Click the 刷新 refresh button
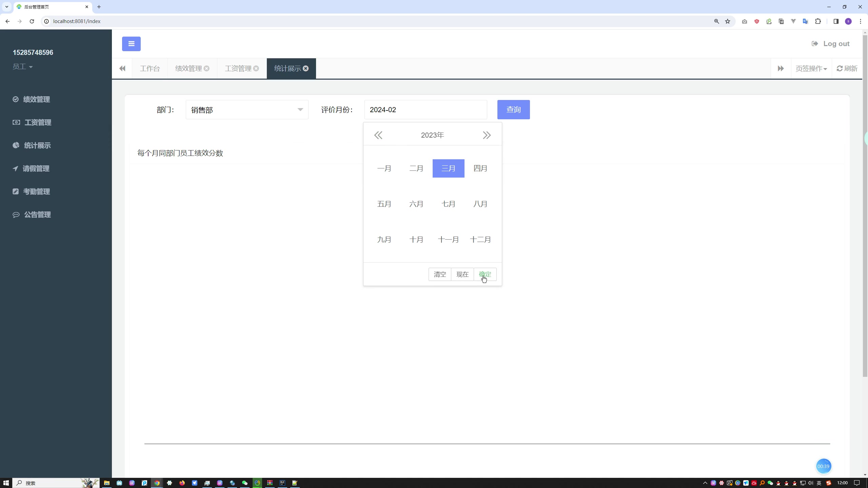 tap(847, 68)
